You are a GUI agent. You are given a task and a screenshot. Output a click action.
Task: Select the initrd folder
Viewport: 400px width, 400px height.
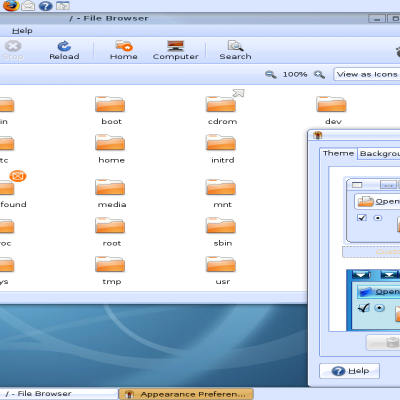tap(221, 142)
